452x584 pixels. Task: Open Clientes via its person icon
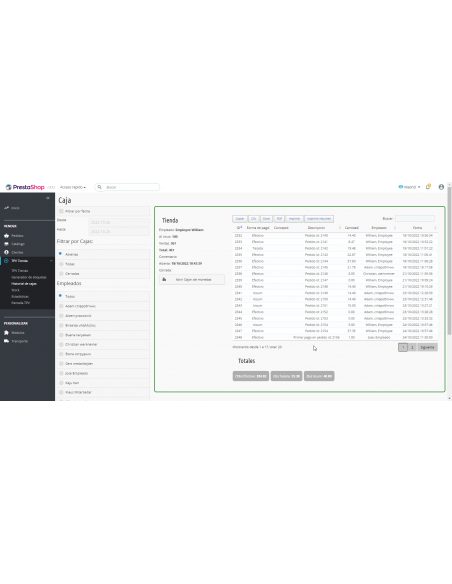coord(6,252)
